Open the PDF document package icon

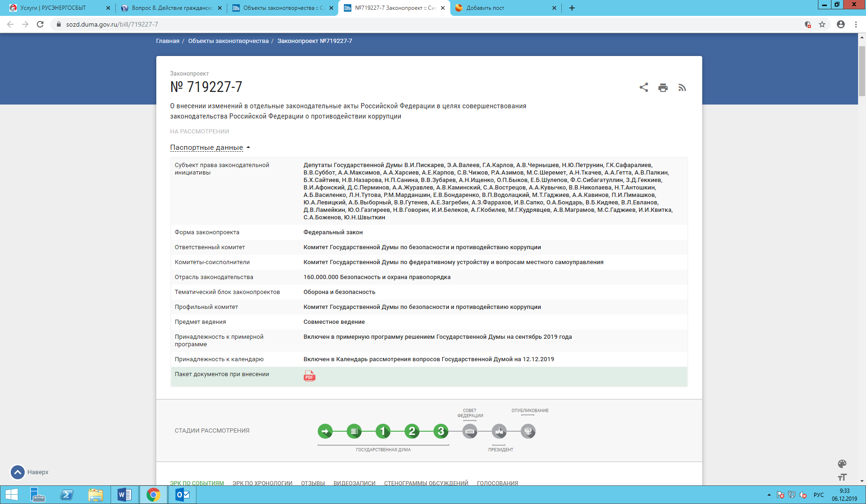point(309,376)
